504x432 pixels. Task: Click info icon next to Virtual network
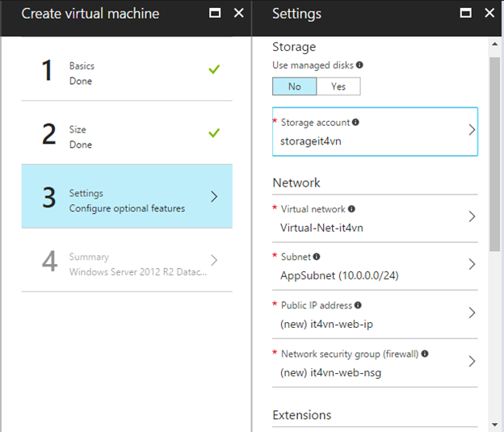click(351, 209)
